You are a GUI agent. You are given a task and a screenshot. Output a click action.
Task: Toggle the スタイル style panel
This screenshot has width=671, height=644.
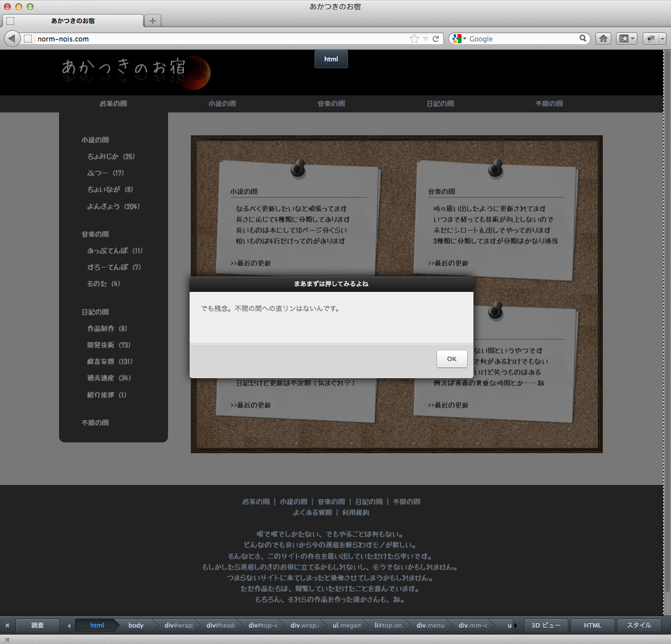639,625
